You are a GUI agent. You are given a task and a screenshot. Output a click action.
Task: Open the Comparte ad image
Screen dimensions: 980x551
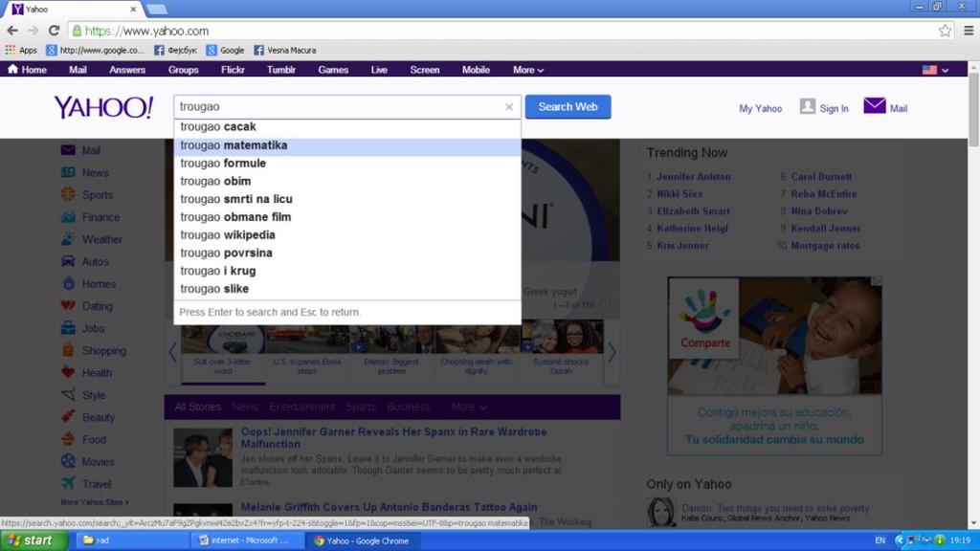(x=774, y=336)
